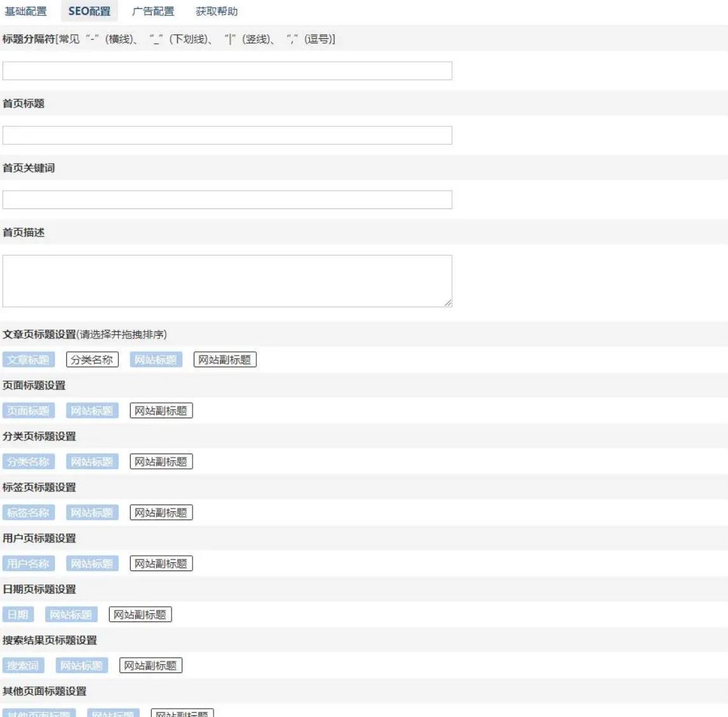Open the 广告配置 tab
728x717 pixels.
(153, 11)
